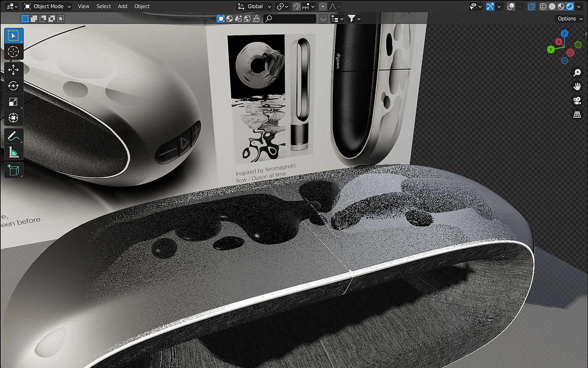Select the Annotate pencil tool

point(13,136)
